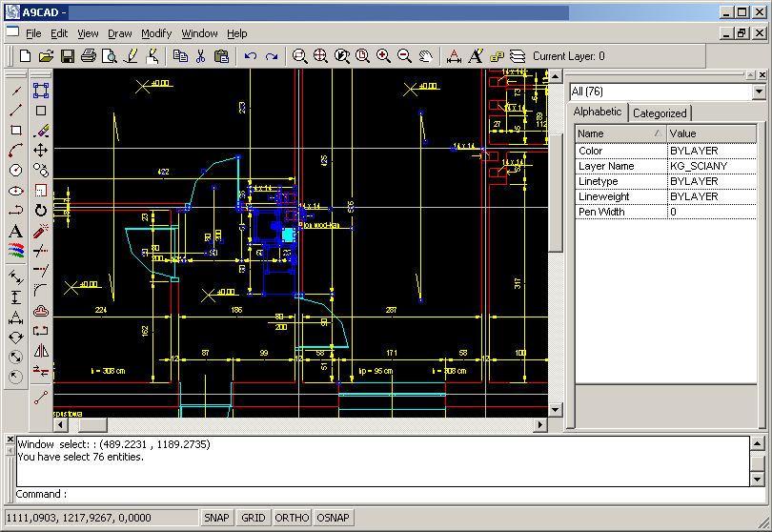The height and width of the screenshot is (532, 772).
Task: Open a file using the folder icon
Action: pyautogui.click(x=47, y=56)
